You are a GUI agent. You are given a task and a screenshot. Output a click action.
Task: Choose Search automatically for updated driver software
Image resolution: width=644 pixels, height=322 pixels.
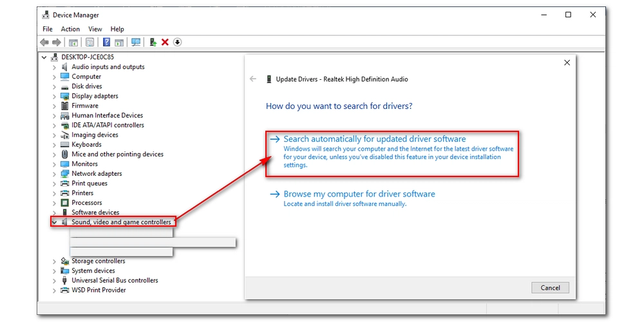tap(392, 154)
